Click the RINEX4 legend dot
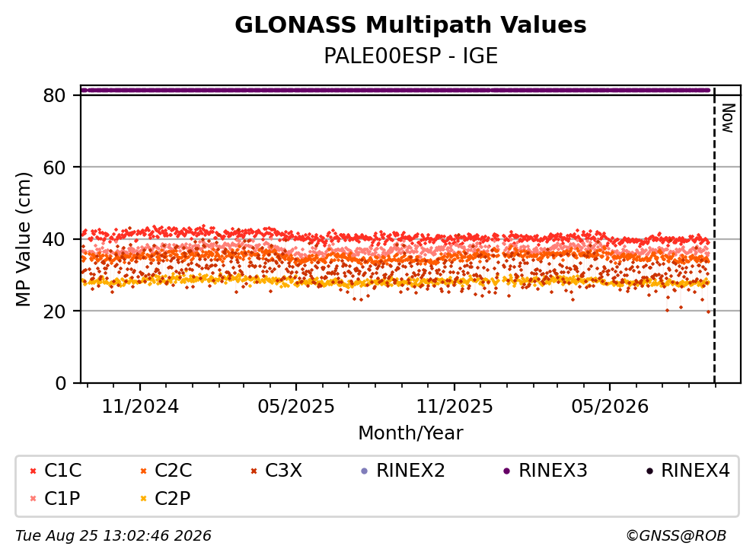The height and width of the screenshot is (559, 756). coord(649,471)
